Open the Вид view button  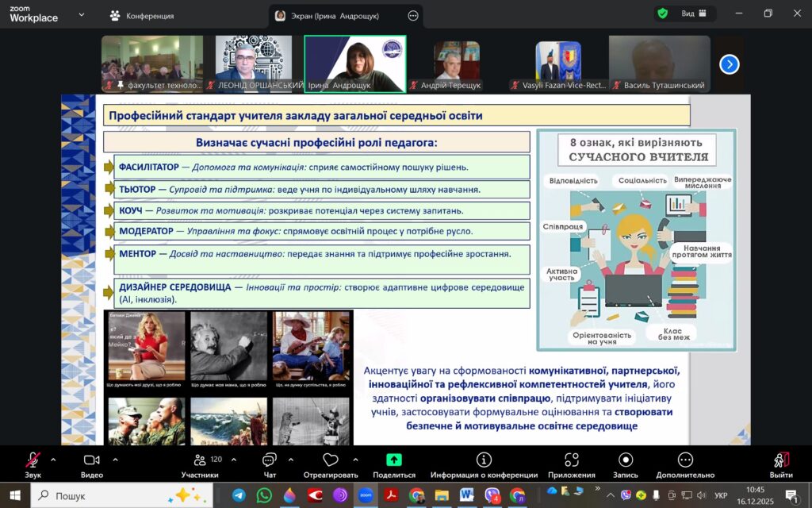tap(694, 13)
